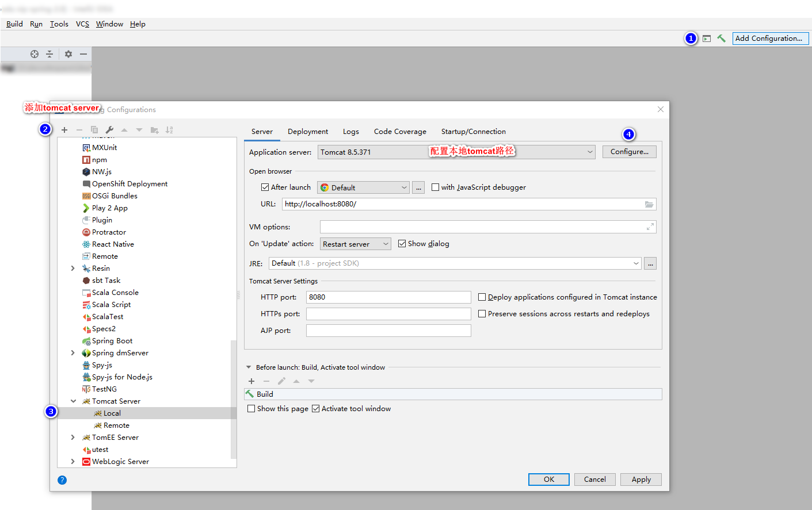Open the VCS menu
This screenshot has width=812, height=510.
coord(82,24)
